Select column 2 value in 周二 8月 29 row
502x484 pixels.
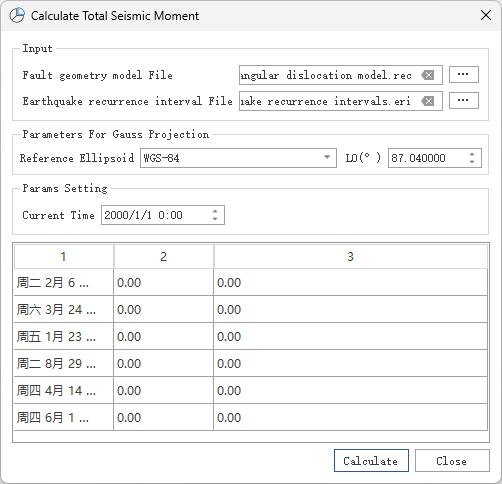[x=163, y=364]
